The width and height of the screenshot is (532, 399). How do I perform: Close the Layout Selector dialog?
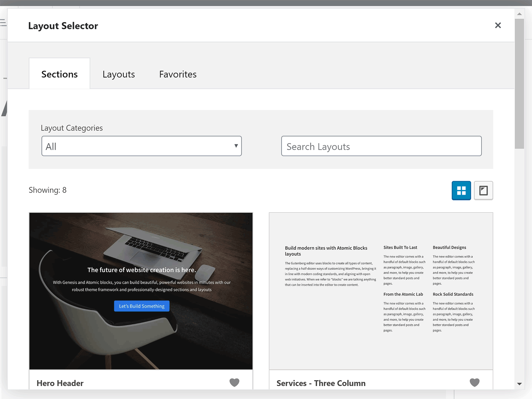[498, 25]
